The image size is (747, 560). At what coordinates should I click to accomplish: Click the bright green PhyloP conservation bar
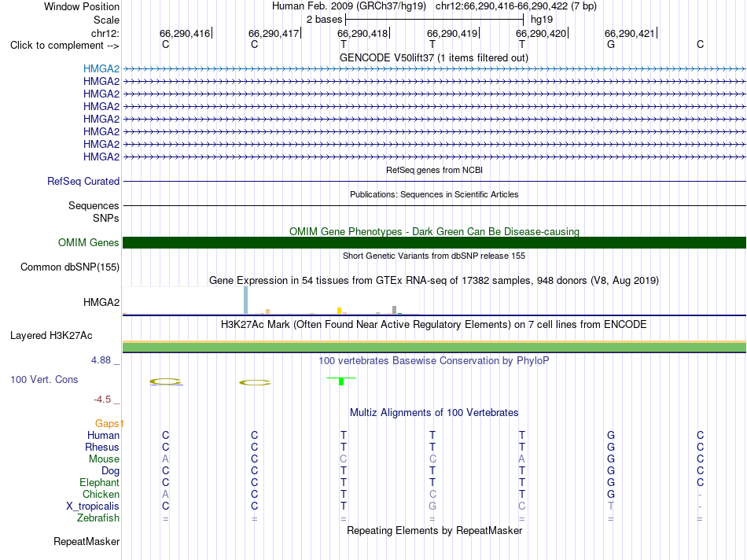click(x=341, y=381)
